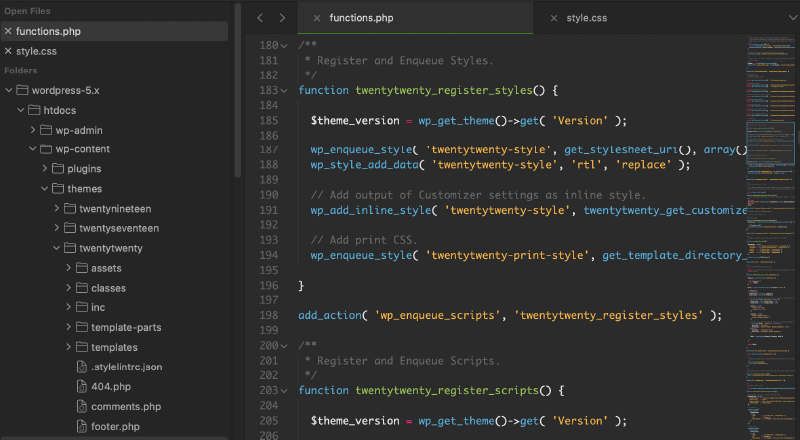Click wp_add_inline_style on line 191

pyautogui.click(x=371, y=210)
